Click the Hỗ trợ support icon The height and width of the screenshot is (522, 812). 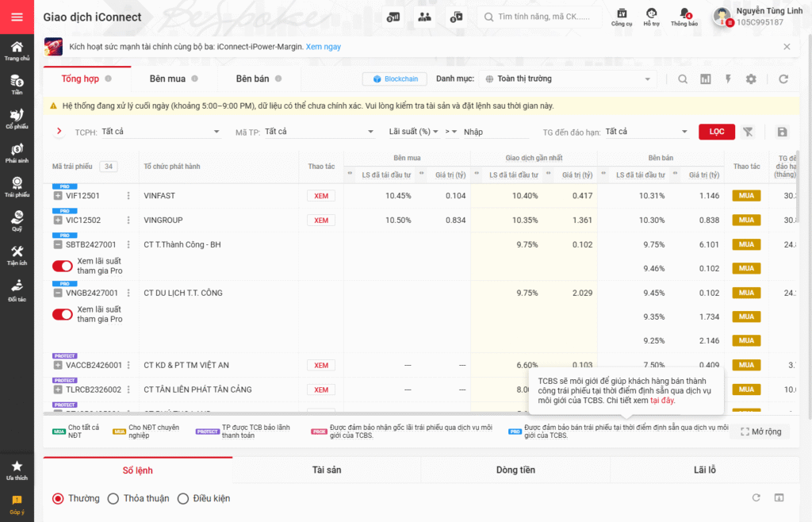pyautogui.click(x=651, y=17)
